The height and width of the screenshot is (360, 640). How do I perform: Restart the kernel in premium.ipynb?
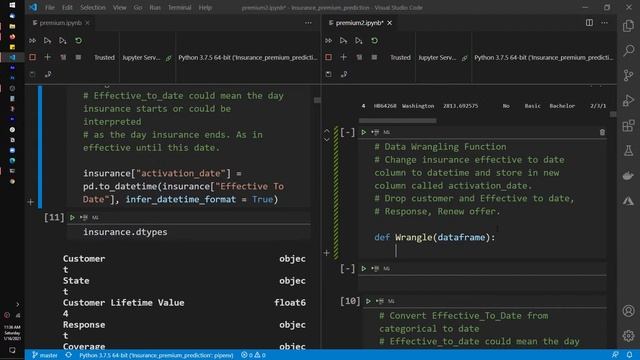pos(78,41)
